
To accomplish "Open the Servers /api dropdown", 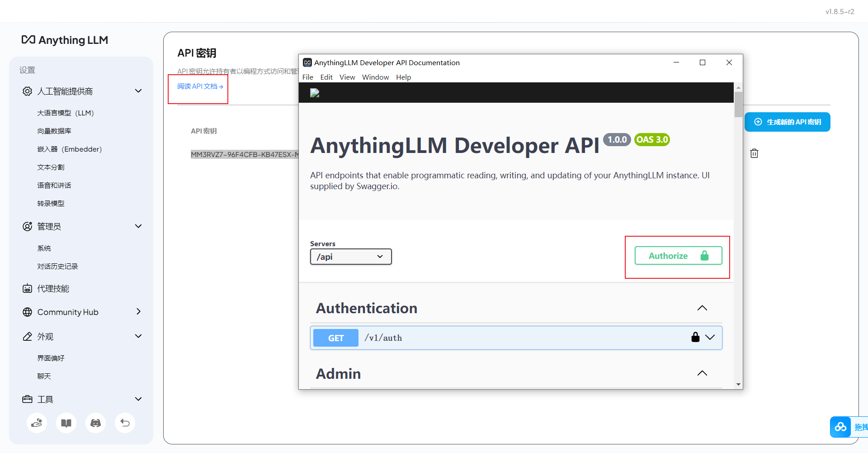I will [x=351, y=257].
